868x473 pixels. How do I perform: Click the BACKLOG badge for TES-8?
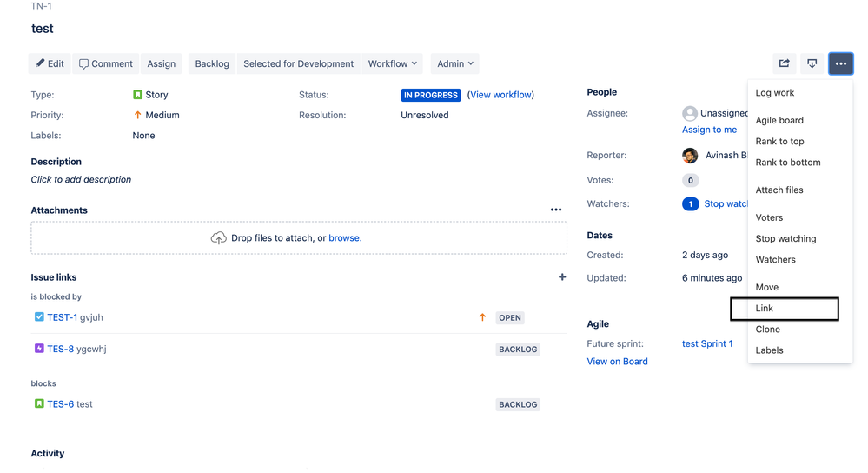point(518,350)
